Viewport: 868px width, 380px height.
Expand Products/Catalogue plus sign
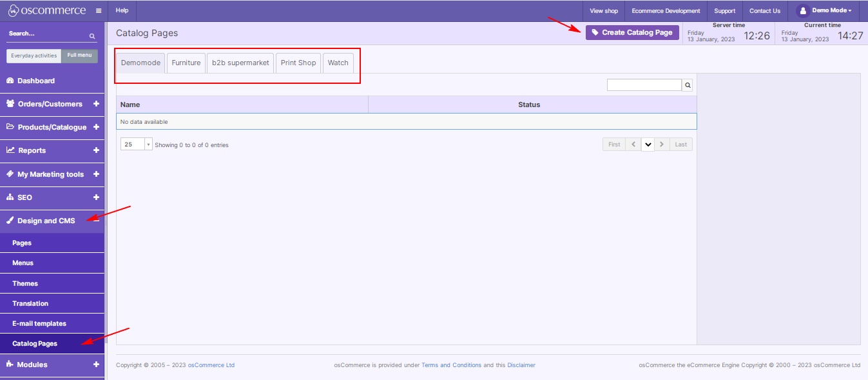click(x=96, y=127)
